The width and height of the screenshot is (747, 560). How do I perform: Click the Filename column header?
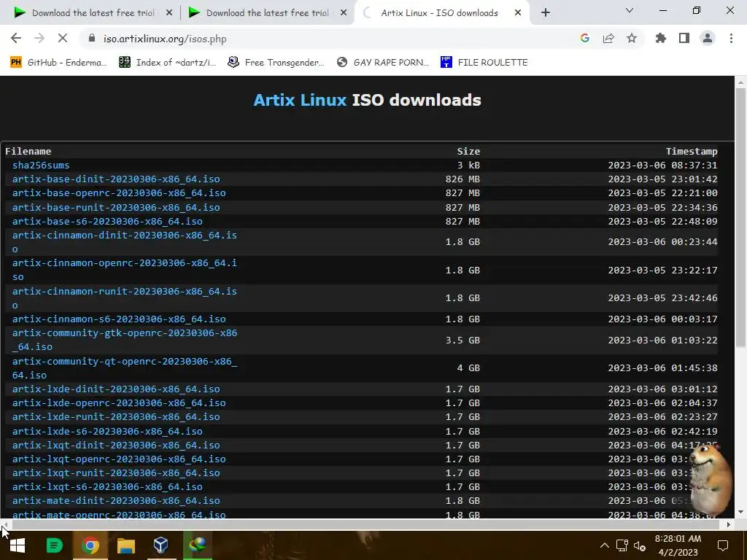coord(28,152)
